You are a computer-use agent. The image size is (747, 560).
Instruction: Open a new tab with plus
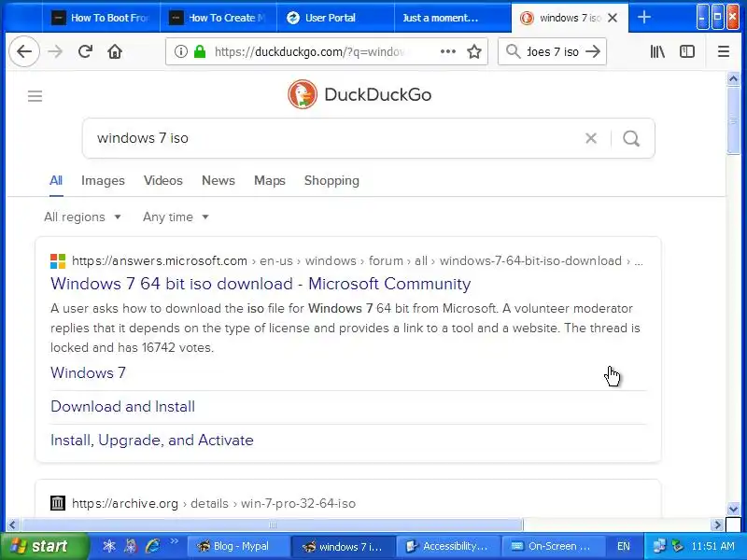tap(644, 18)
